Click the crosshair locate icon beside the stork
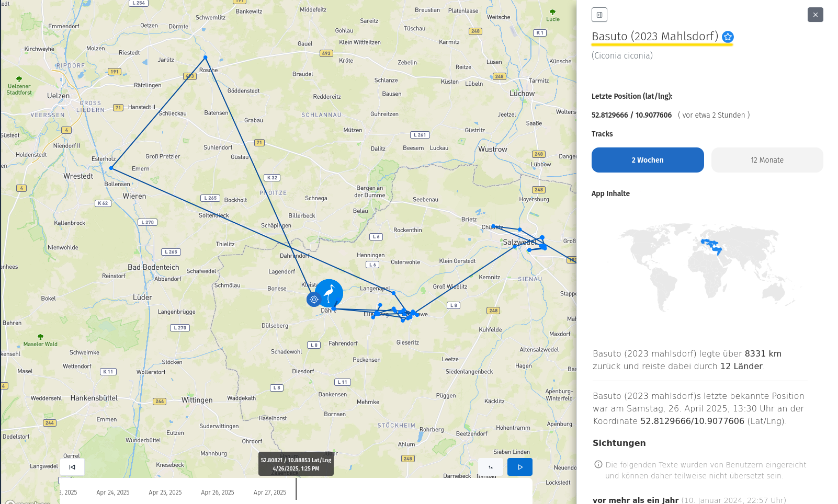The image size is (838, 504). click(x=314, y=300)
